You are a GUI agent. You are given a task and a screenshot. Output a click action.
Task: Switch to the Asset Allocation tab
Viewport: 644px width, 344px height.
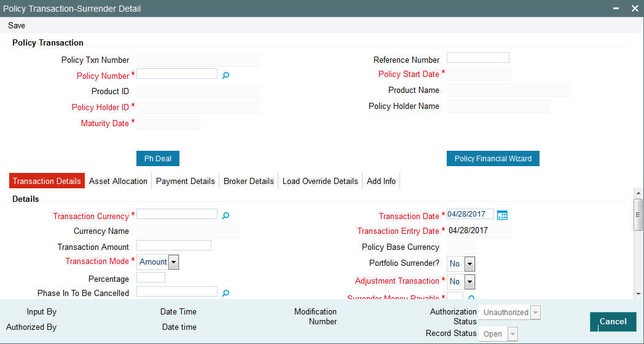(x=118, y=181)
